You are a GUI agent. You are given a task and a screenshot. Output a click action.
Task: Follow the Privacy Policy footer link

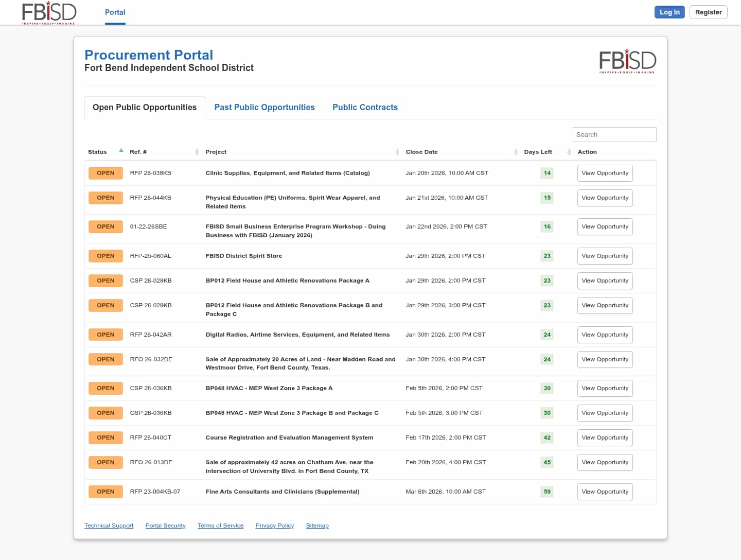[x=274, y=526]
